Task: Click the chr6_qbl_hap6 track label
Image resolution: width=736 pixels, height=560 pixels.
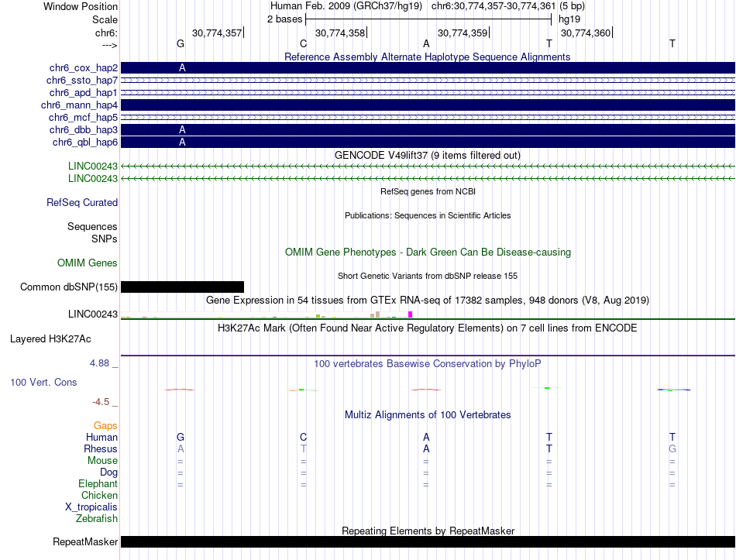Action: point(85,143)
